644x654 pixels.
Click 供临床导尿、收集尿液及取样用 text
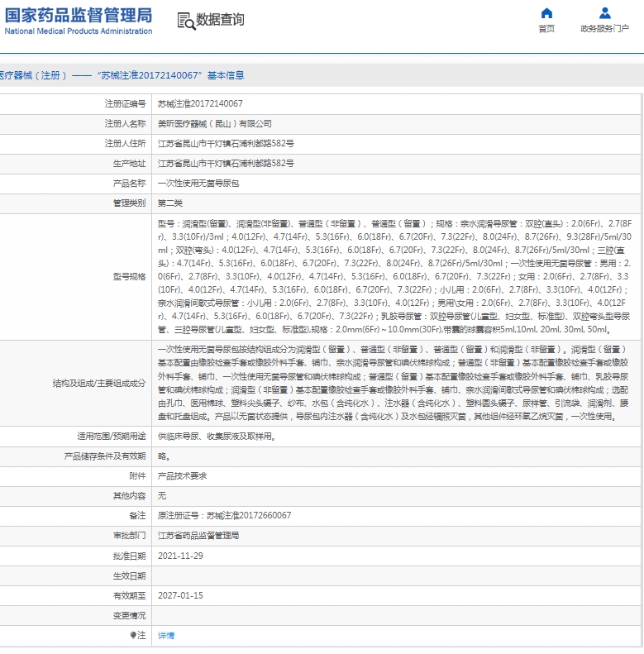pos(217,437)
